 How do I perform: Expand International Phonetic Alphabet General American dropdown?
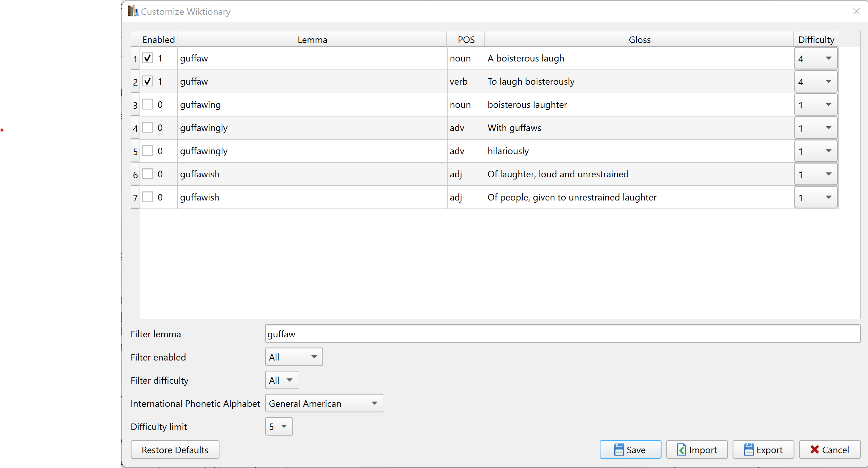324,403
